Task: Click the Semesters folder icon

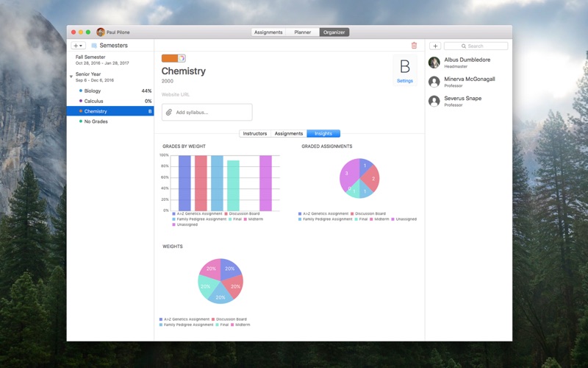Action: coord(94,46)
